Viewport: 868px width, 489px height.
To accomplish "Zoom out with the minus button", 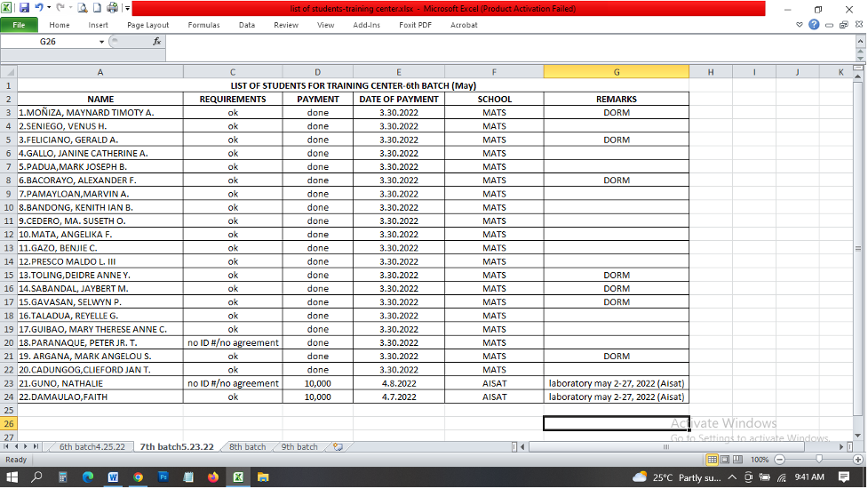I will (x=779, y=460).
